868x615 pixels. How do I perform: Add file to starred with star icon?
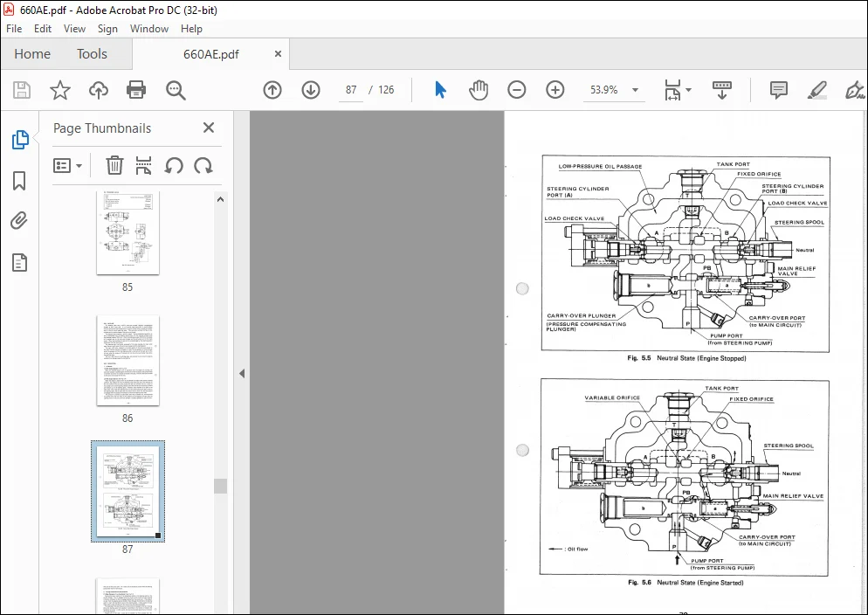(59, 90)
